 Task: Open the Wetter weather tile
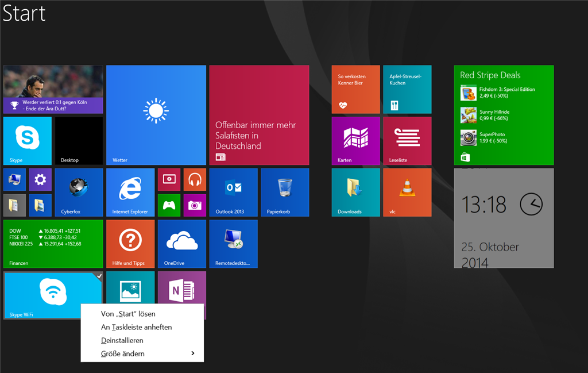pos(156,115)
